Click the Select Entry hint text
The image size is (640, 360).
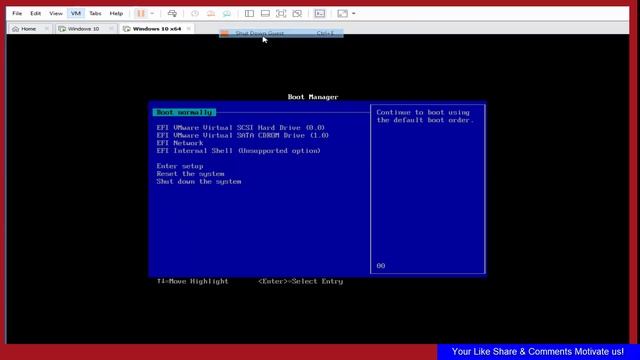point(300,281)
